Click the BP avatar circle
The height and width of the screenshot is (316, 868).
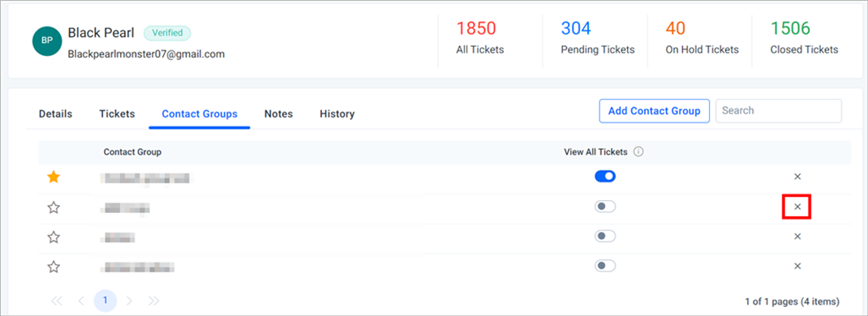click(47, 41)
